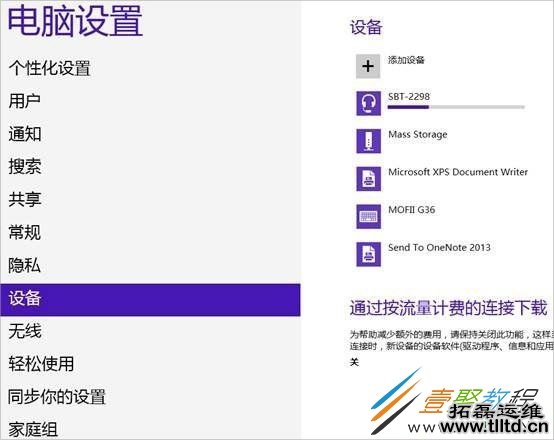Screen dimensions: 554x440
Task: Click Microsoft XPS Document Writer printer icon
Action: tap(368, 179)
